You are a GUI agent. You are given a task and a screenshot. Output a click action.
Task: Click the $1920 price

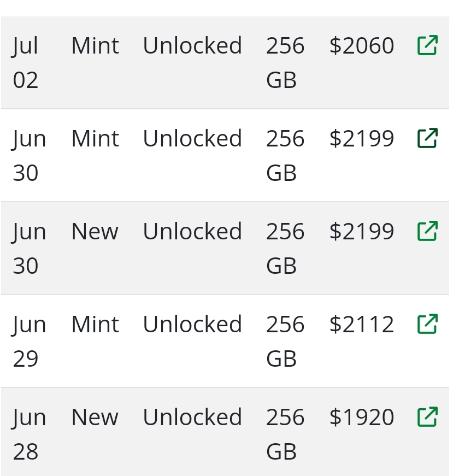click(361, 418)
